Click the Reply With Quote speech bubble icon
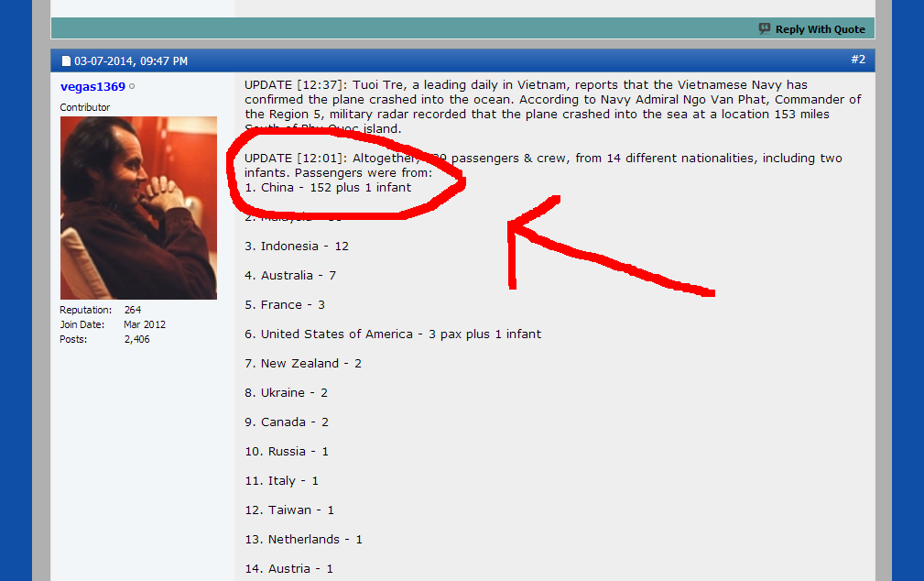924x581 pixels. (x=765, y=28)
